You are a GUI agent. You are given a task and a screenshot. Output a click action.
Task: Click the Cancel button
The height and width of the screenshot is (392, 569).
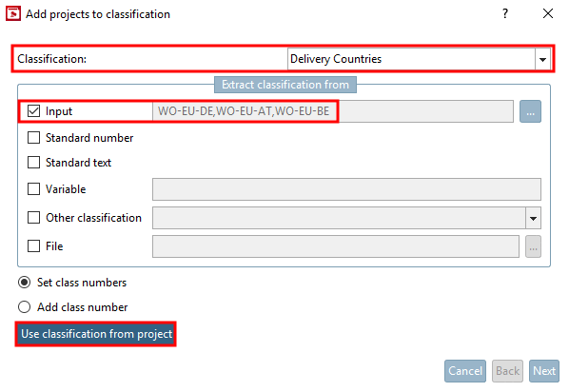tap(465, 371)
